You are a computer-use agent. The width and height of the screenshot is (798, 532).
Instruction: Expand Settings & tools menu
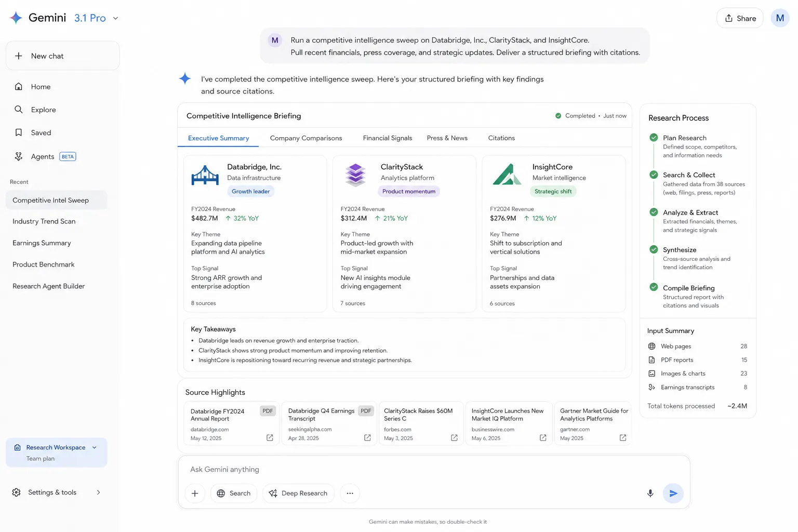(x=57, y=492)
